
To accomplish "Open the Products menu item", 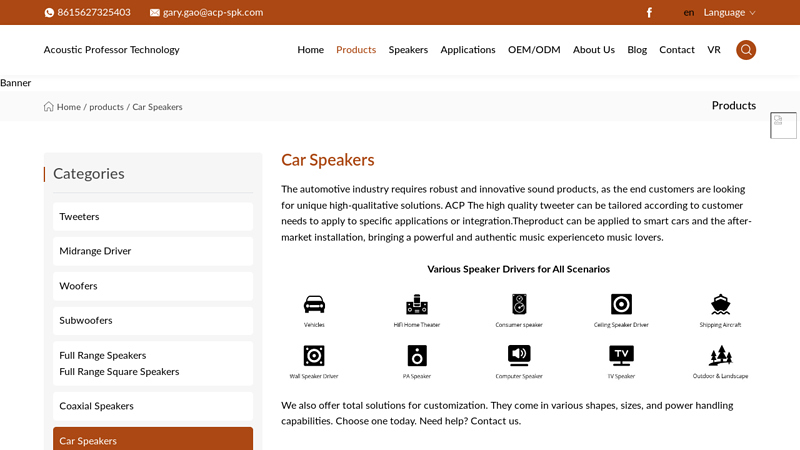I will pyautogui.click(x=356, y=49).
